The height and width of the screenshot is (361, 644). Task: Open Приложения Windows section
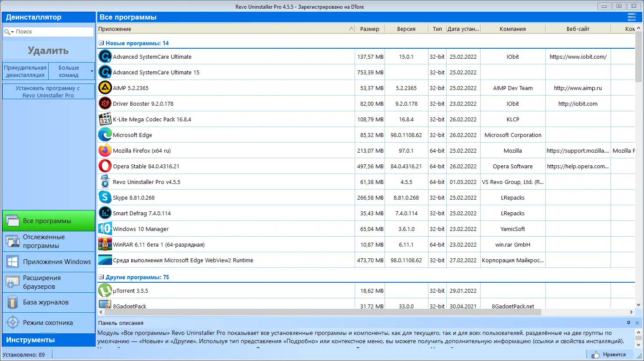click(48, 262)
